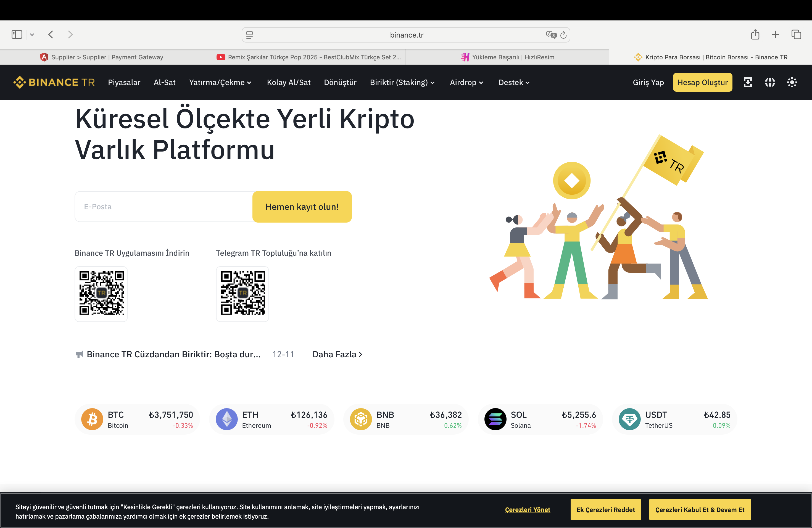
Task: Go forward with the forward arrow
Action: tap(70, 35)
